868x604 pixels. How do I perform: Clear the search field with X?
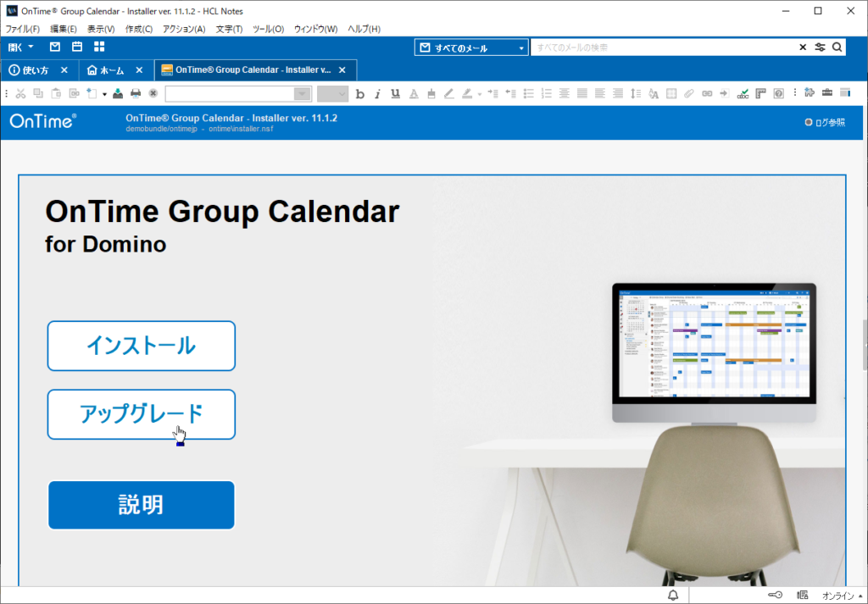pos(803,47)
